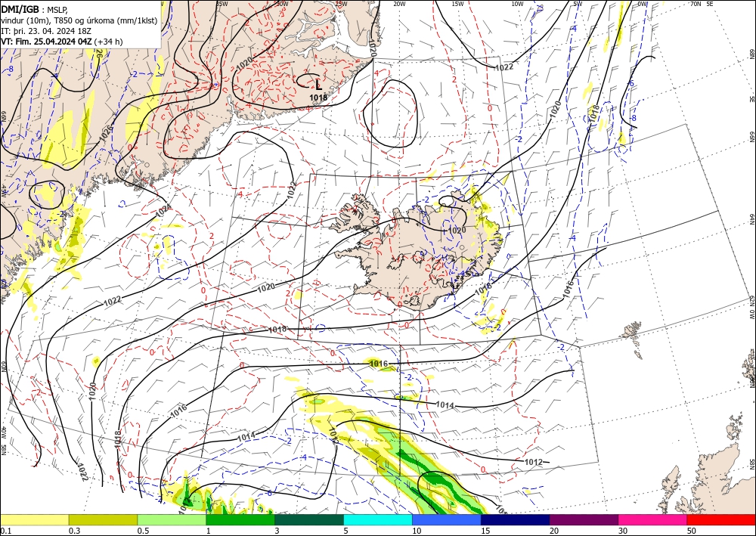Select the pink 30–50 mm legend swatch

point(653,519)
